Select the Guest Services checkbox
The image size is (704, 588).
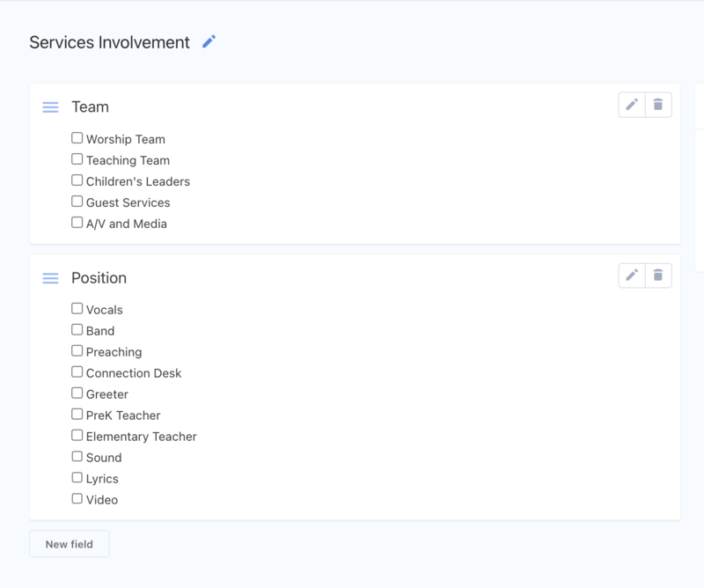77,202
